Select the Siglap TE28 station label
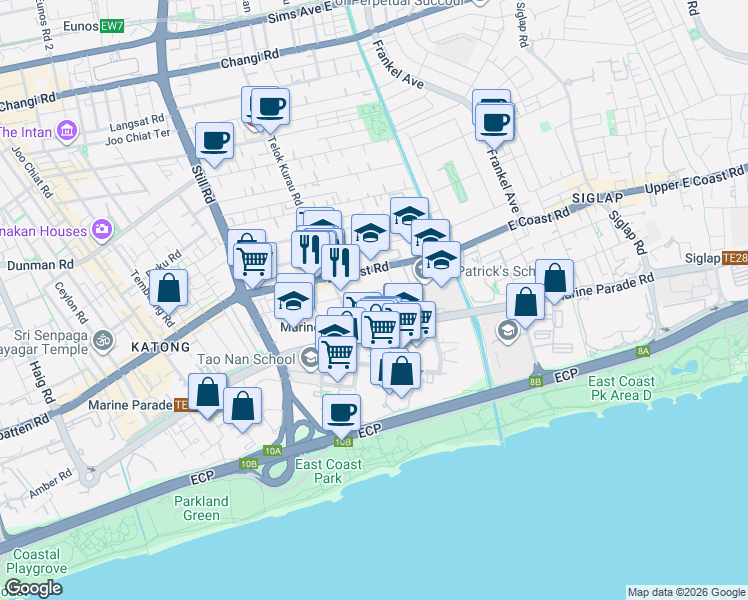The image size is (748, 600). point(716,259)
